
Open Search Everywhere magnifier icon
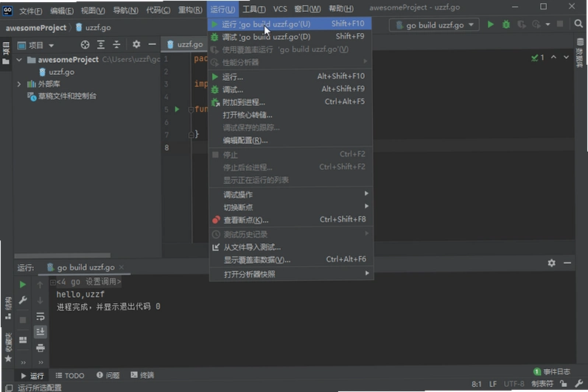pyautogui.click(x=578, y=24)
